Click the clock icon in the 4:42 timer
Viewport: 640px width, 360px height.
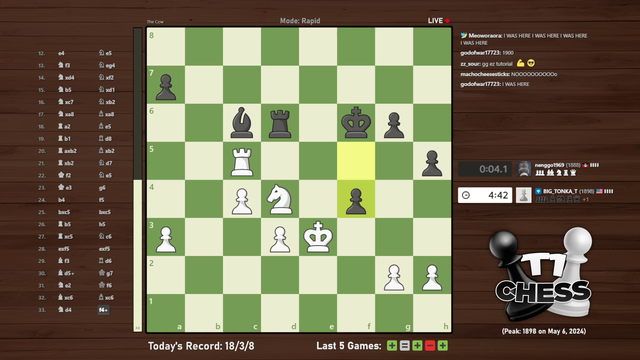click(466, 196)
